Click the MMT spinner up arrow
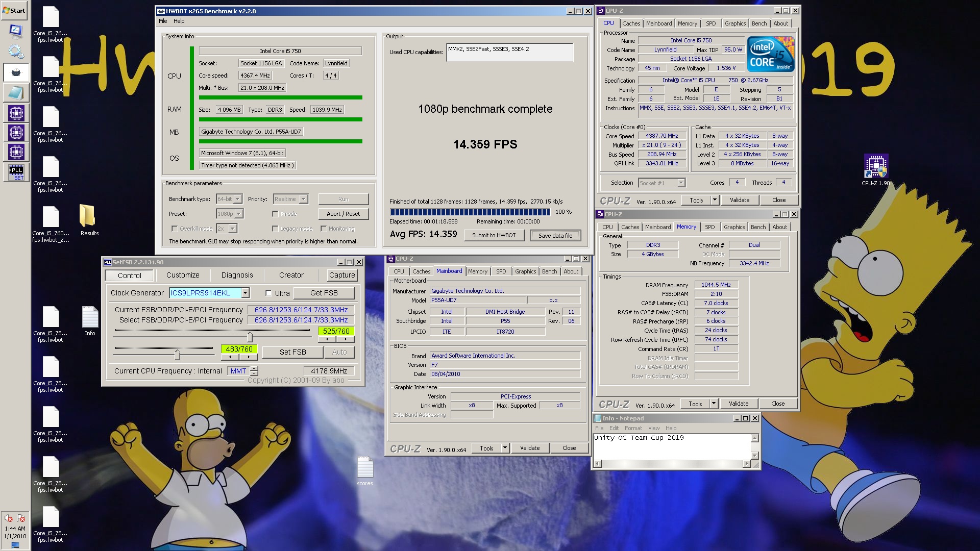 click(254, 368)
